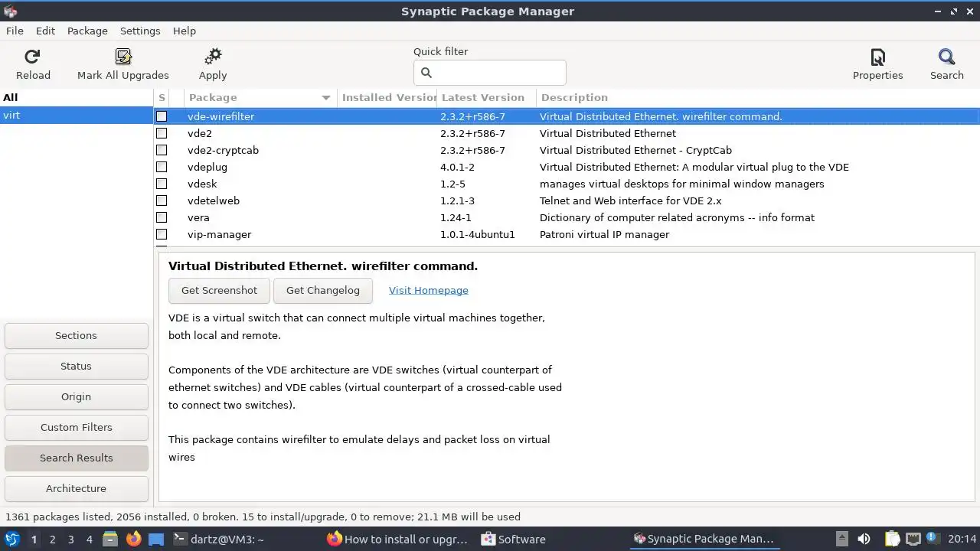
Task: Open the File menu
Action: pyautogui.click(x=15, y=31)
